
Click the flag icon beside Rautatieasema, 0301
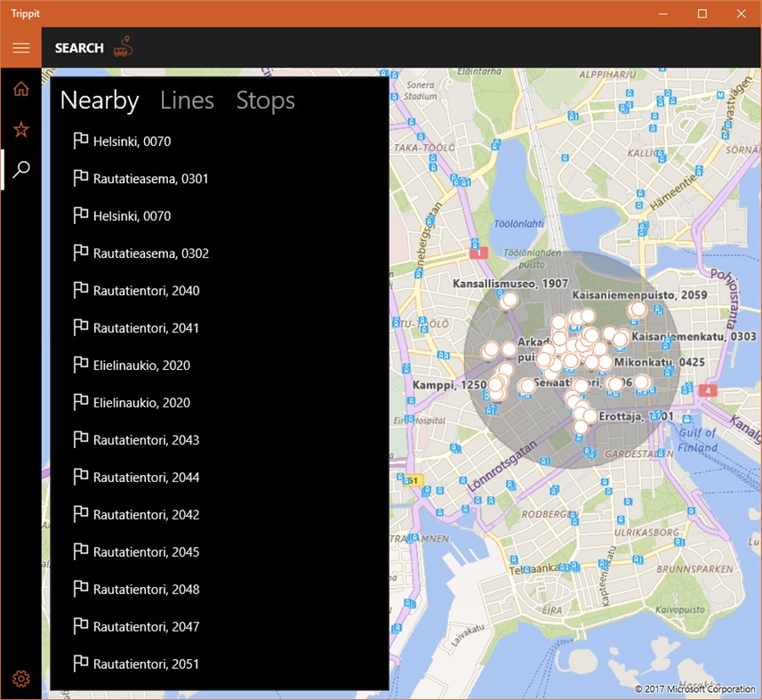79,178
